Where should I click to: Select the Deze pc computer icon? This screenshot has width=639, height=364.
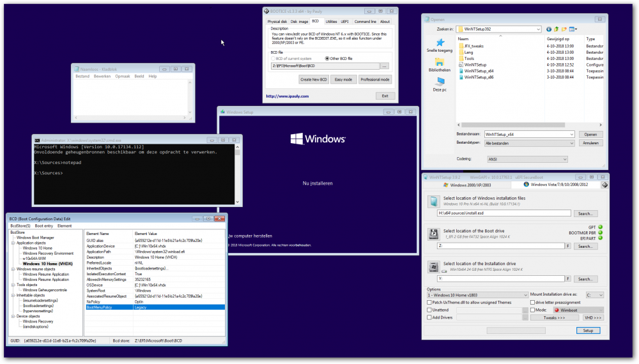tap(440, 82)
